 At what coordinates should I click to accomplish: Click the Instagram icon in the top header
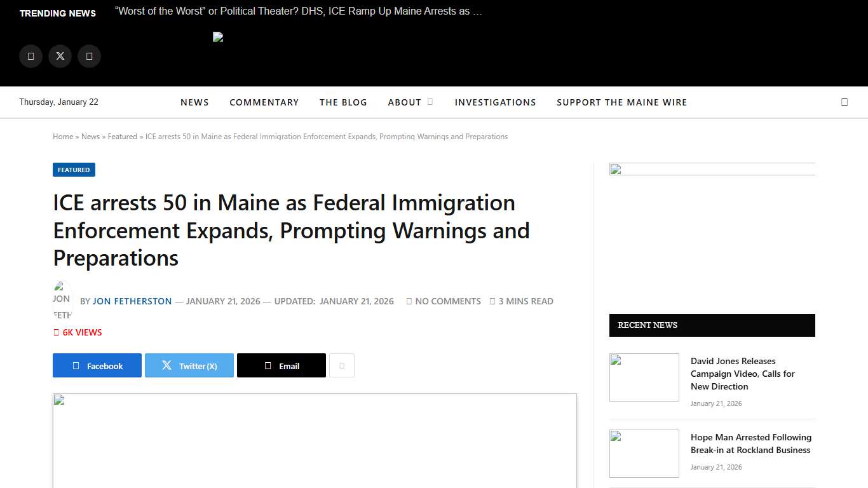[x=89, y=56]
